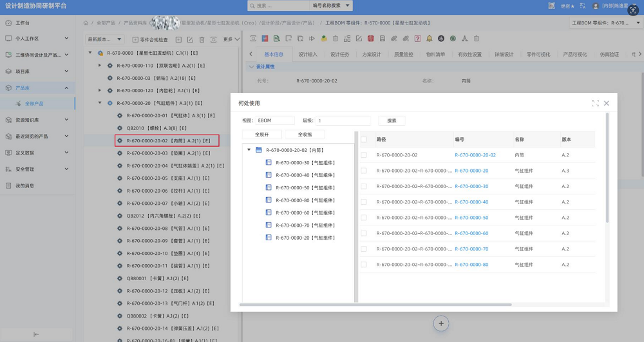The height and width of the screenshot is (342, 644).
Task: Click the main page vertical scrollbar
Action: 642,124
